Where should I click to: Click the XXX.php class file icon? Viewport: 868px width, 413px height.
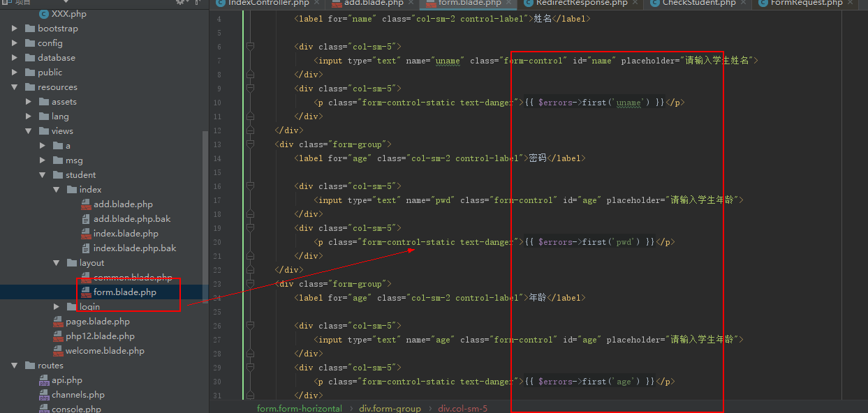point(43,14)
